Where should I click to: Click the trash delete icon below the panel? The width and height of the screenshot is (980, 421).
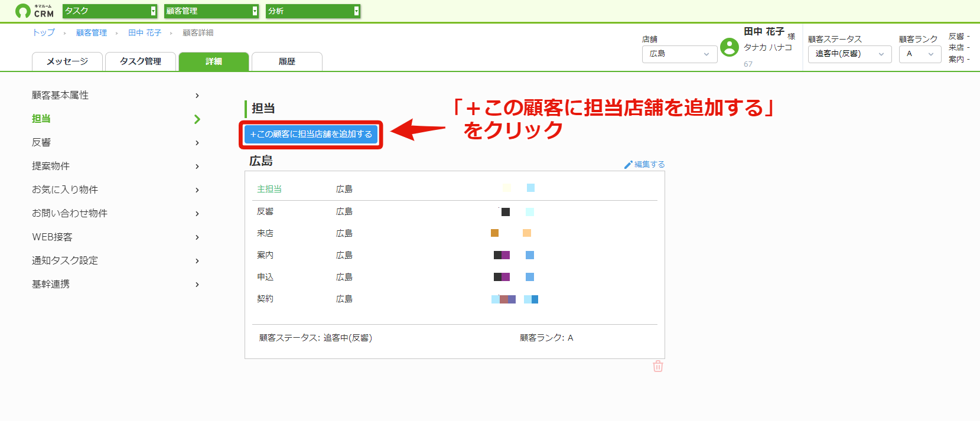(x=657, y=366)
